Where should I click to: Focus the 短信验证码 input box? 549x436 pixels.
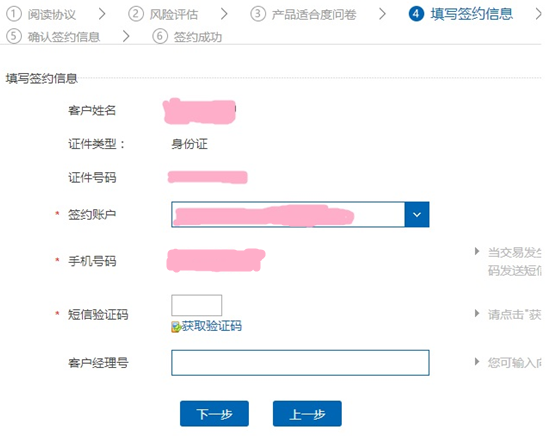pos(196,305)
